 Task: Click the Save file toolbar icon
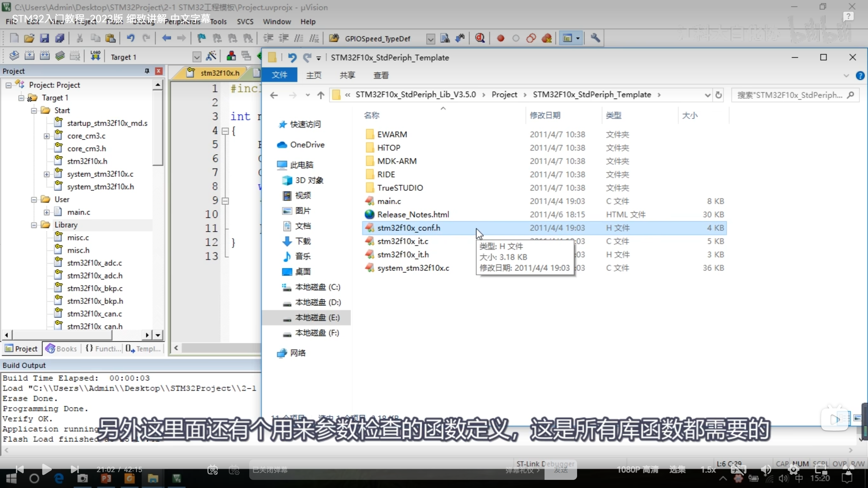click(44, 38)
